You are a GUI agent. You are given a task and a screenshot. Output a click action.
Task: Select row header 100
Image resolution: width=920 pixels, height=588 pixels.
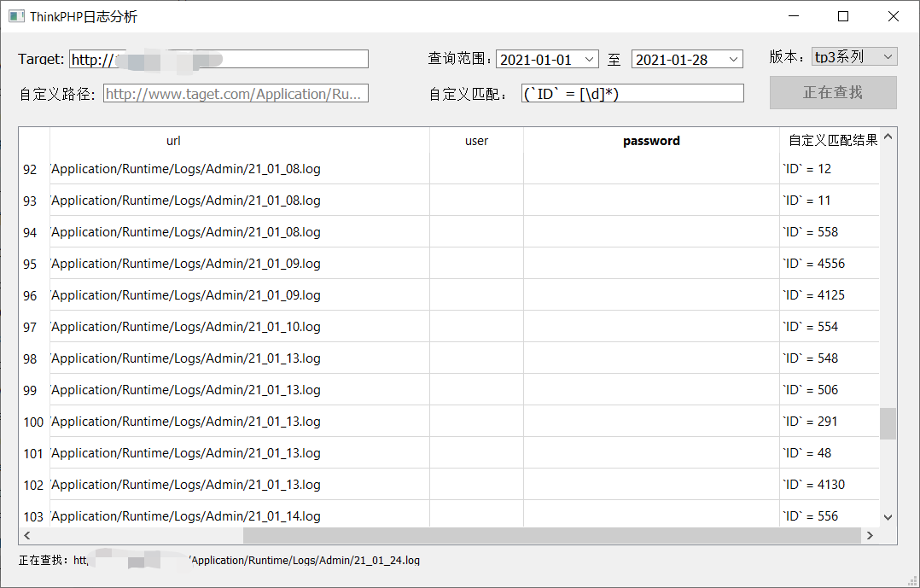coord(34,422)
